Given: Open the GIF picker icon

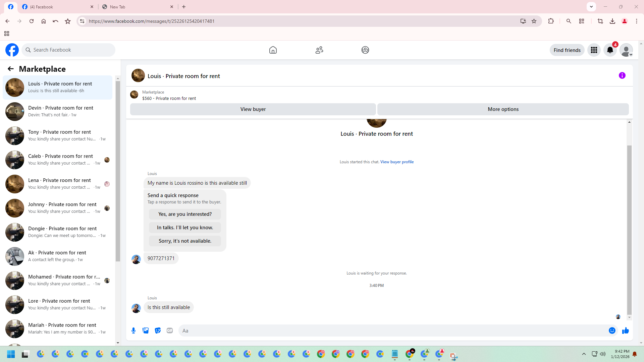Looking at the screenshot, I should pos(170,330).
